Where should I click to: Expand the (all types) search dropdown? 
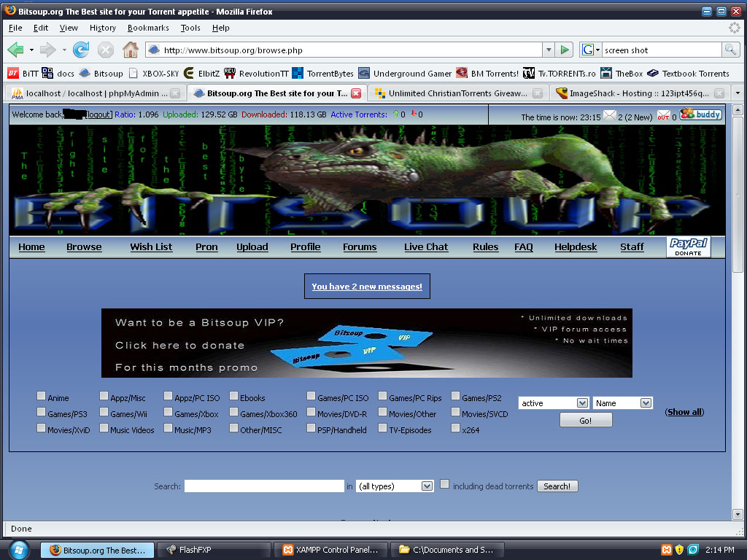395,486
